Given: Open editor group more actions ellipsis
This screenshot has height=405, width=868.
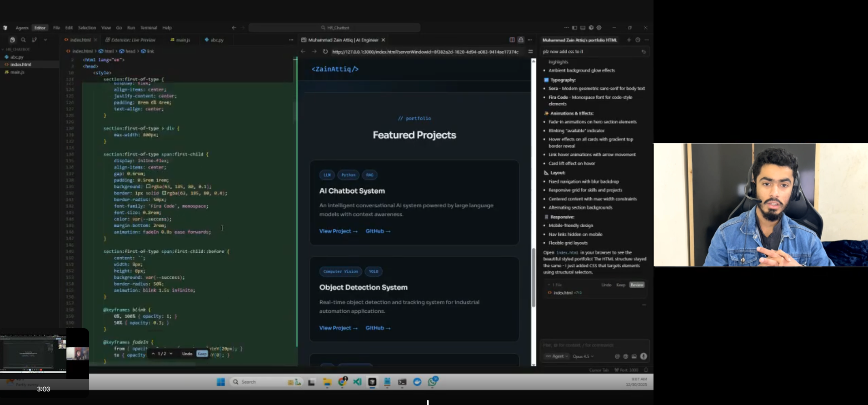Looking at the screenshot, I should pos(291,40).
